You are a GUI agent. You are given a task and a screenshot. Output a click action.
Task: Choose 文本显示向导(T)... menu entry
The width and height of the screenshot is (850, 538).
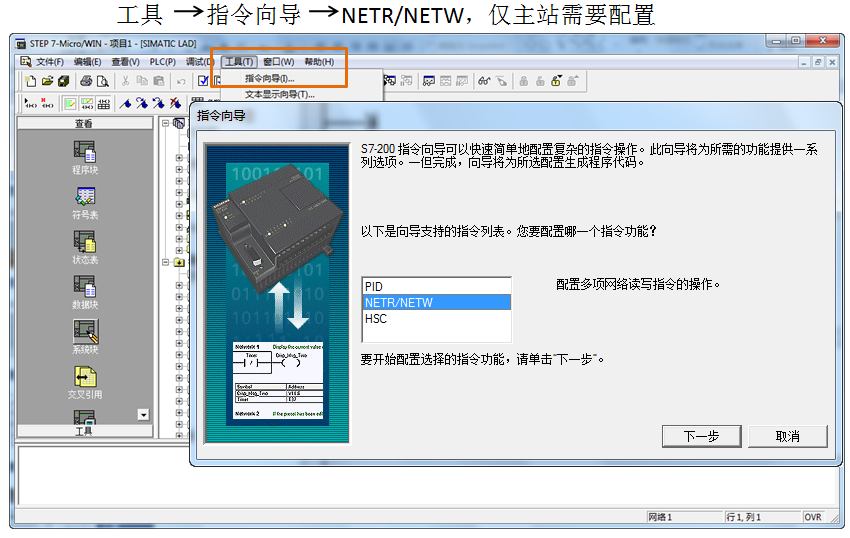(279, 94)
